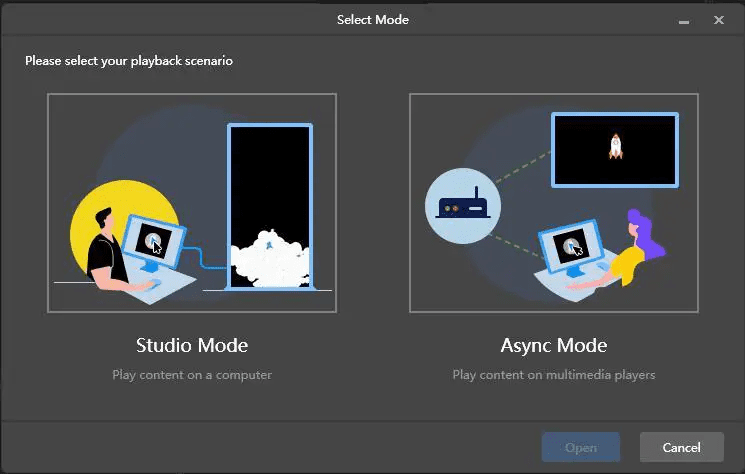Click the Async Mode title

(x=554, y=345)
